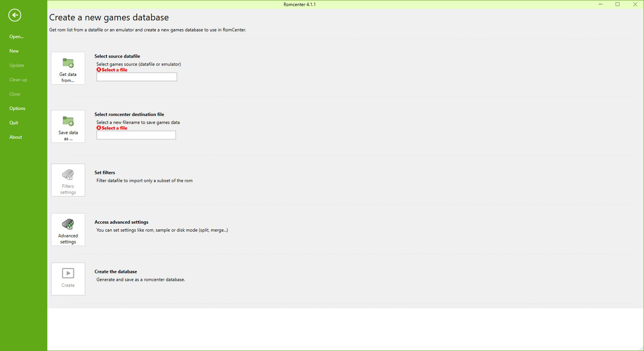The width and height of the screenshot is (644, 351).
Task: Open Filters settings button
Action: tap(68, 180)
